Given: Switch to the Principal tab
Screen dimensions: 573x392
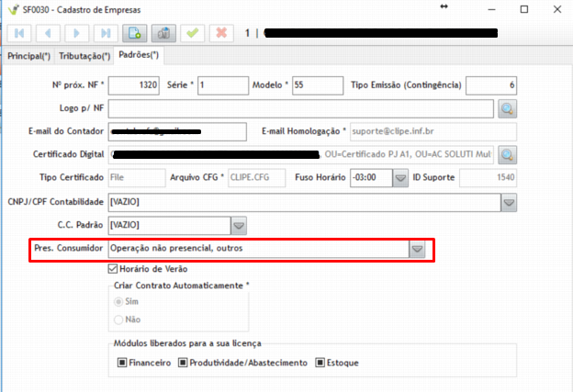Looking at the screenshot, I should [x=28, y=56].
